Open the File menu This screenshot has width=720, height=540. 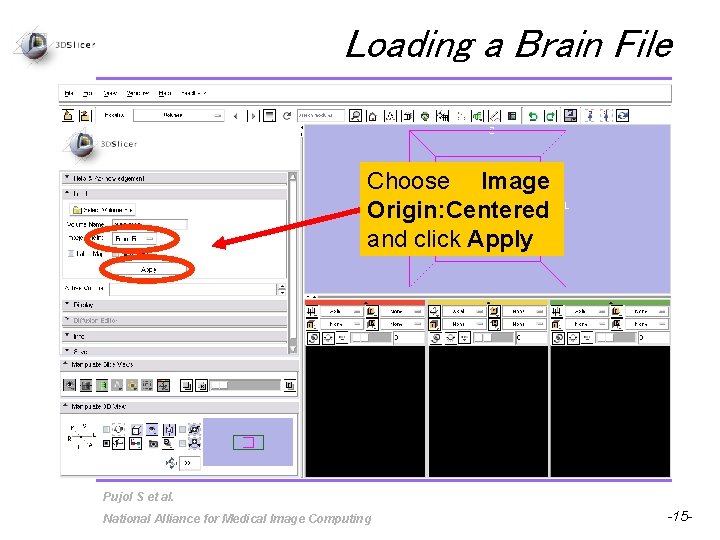click(x=69, y=93)
